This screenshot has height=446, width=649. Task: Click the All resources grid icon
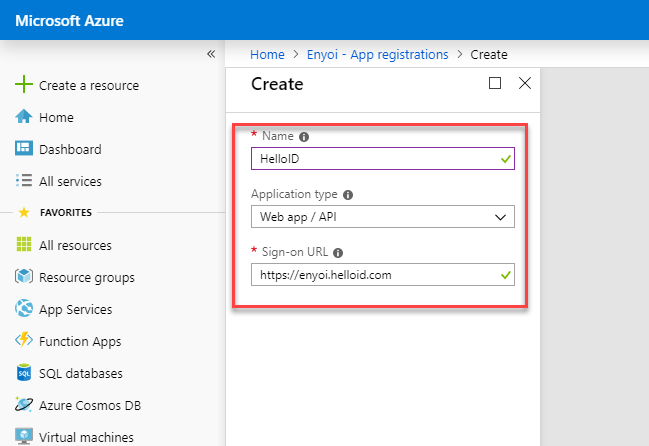point(24,244)
